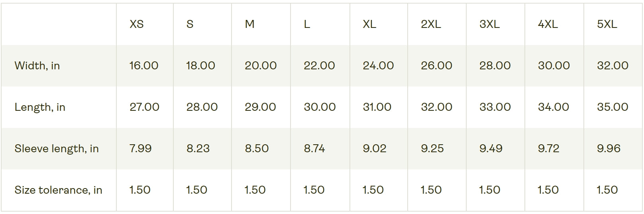This screenshot has height=214, width=644.
Task: Click the 5XL width value 32.00
Action: point(613,66)
